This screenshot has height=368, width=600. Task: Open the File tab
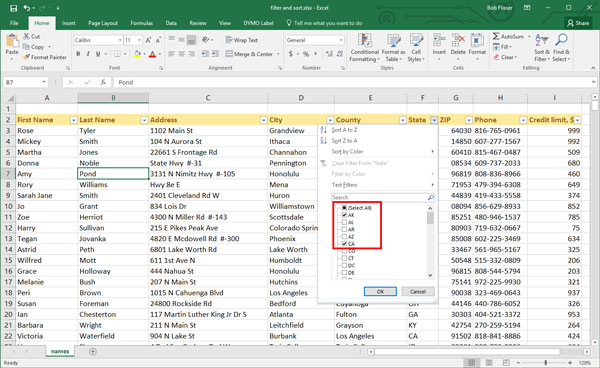pyautogui.click(x=14, y=23)
